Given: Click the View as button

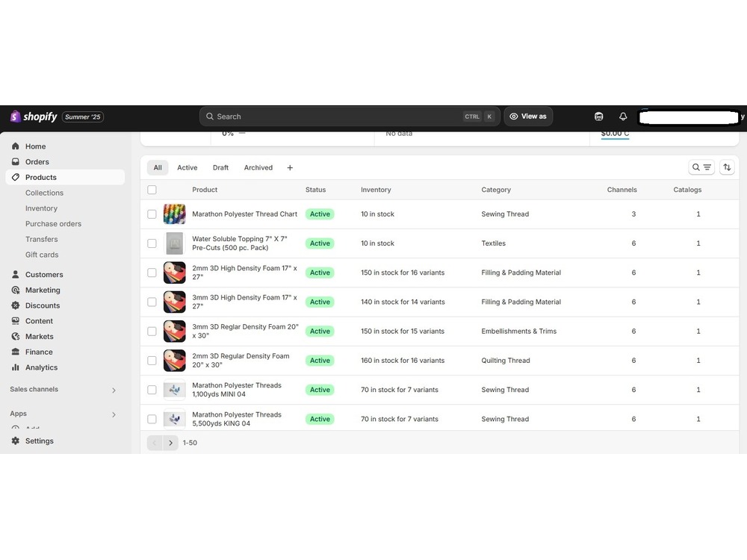Looking at the screenshot, I should 528,116.
